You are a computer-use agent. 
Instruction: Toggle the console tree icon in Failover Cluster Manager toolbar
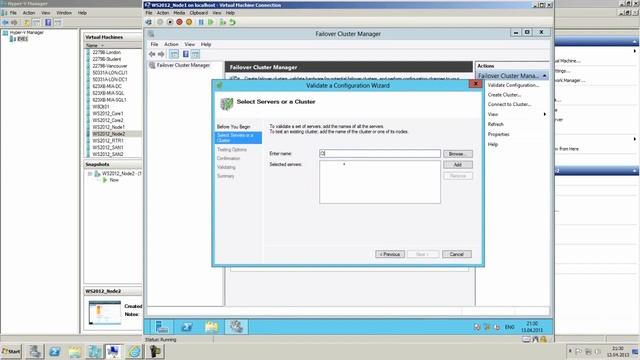(x=174, y=54)
